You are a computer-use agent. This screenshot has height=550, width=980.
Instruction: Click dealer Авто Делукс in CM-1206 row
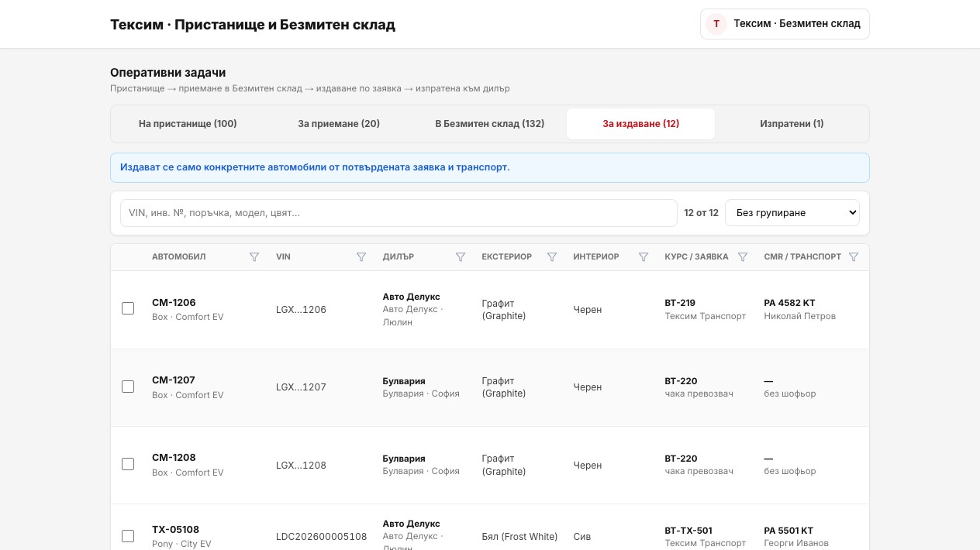tap(411, 297)
